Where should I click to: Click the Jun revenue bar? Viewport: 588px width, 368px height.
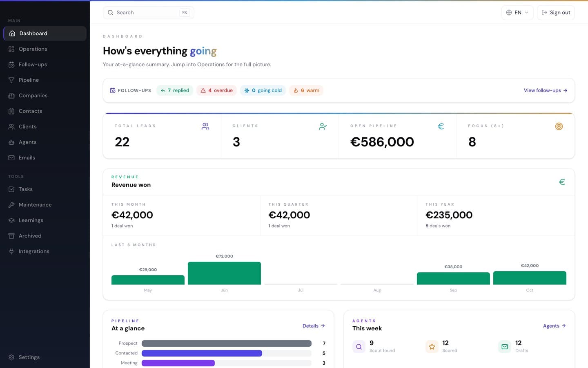(224, 273)
